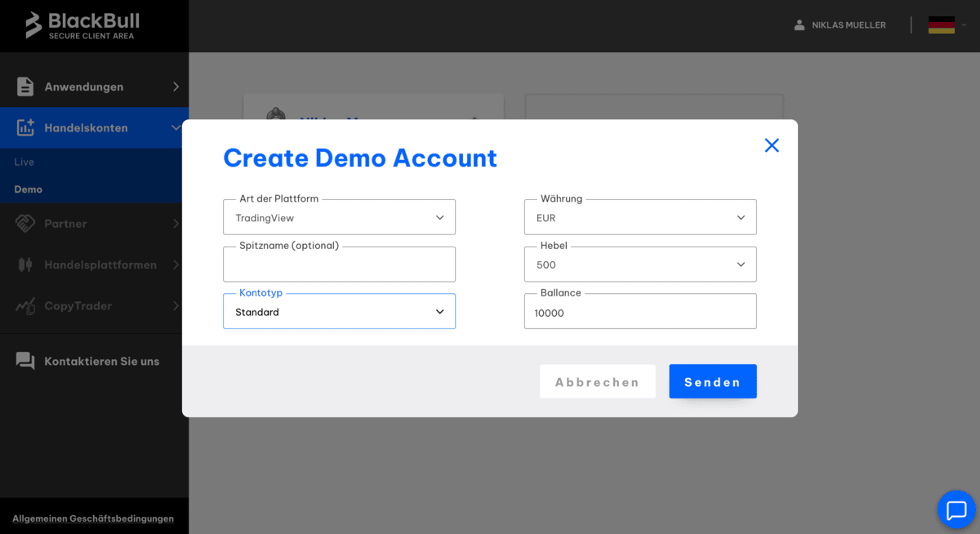Focus the Ballance input field
Screen dimensions: 980x534
(x=640, y=311)
